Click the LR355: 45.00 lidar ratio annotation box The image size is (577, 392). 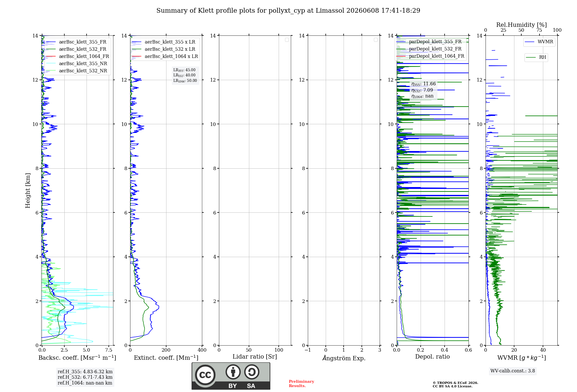pyautogui.click(x=185, y=75)
